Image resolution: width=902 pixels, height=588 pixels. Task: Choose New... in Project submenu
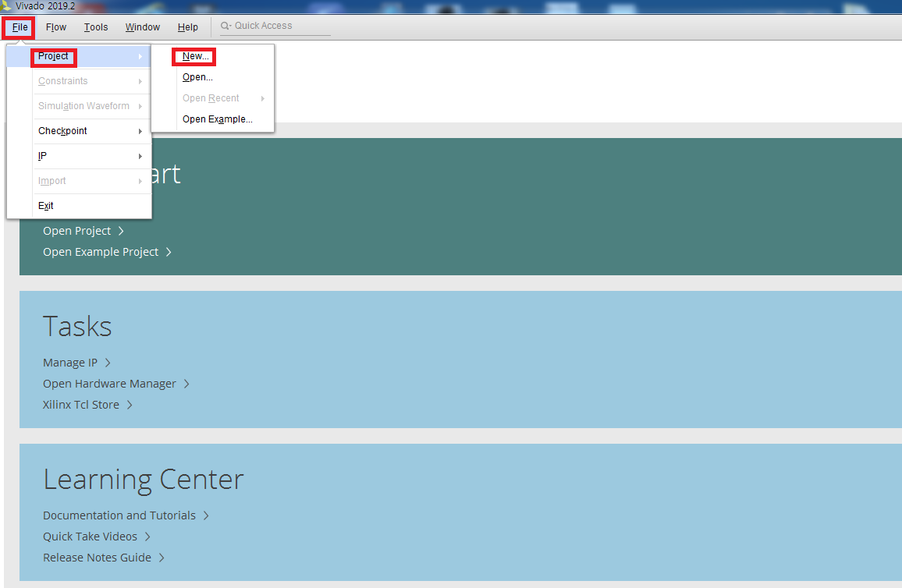(x=213, y=56)
